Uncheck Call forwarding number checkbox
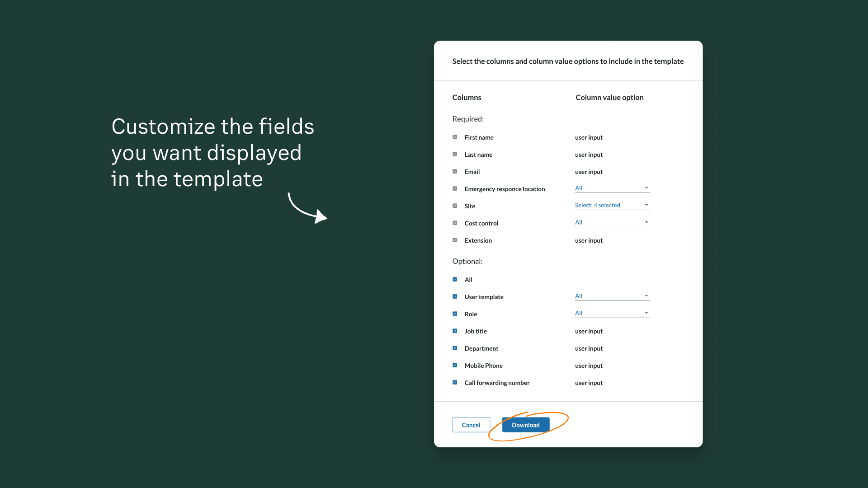The image size is (868, 488). (455, 382)
